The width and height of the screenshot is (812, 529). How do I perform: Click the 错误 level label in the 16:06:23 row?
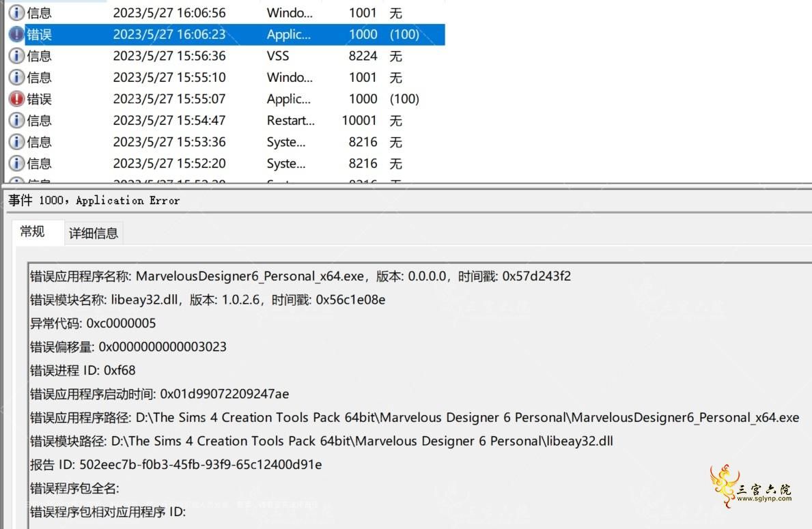pyautogui.click(x=40, y=34)
